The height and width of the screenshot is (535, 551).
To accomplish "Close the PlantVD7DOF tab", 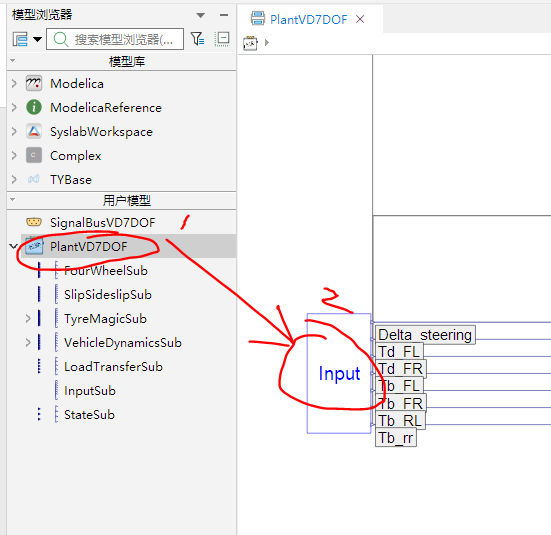I will [x=360, y=19].
